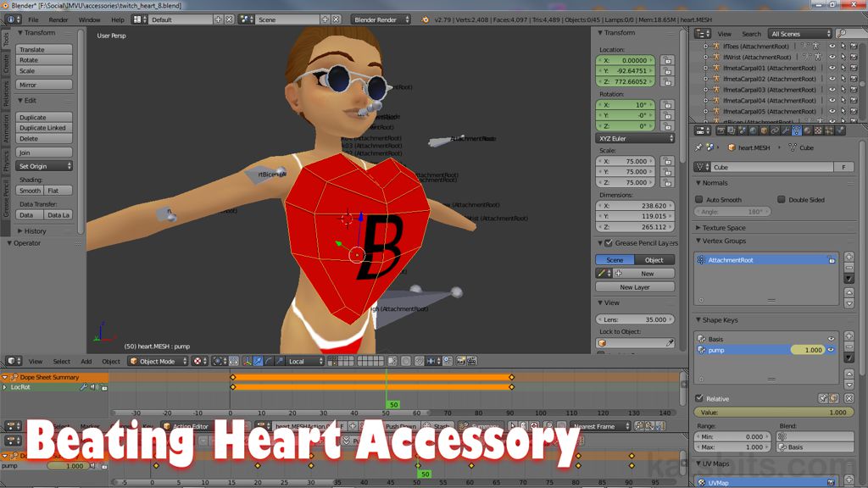Open the Blender Render engine dropdown

[x=381, y=19]
